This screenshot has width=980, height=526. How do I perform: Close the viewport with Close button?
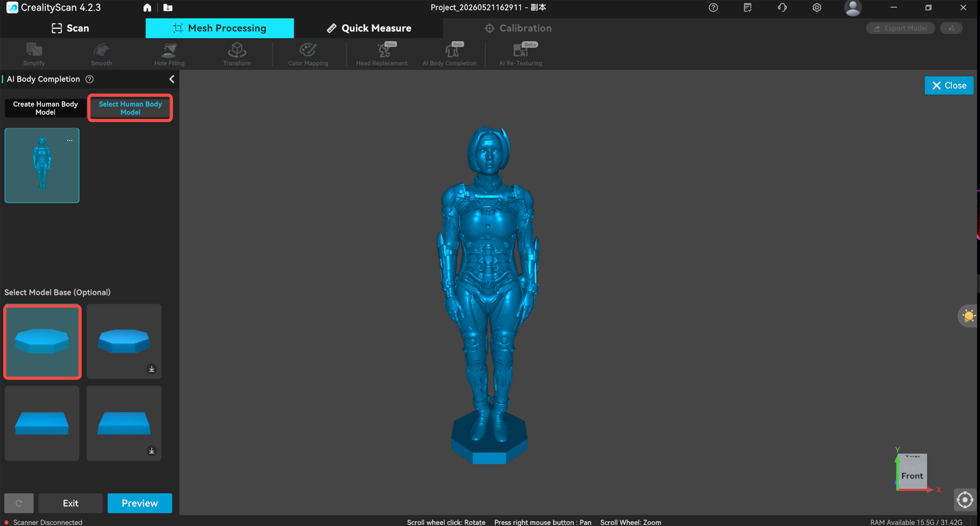(x=949, y=85)
